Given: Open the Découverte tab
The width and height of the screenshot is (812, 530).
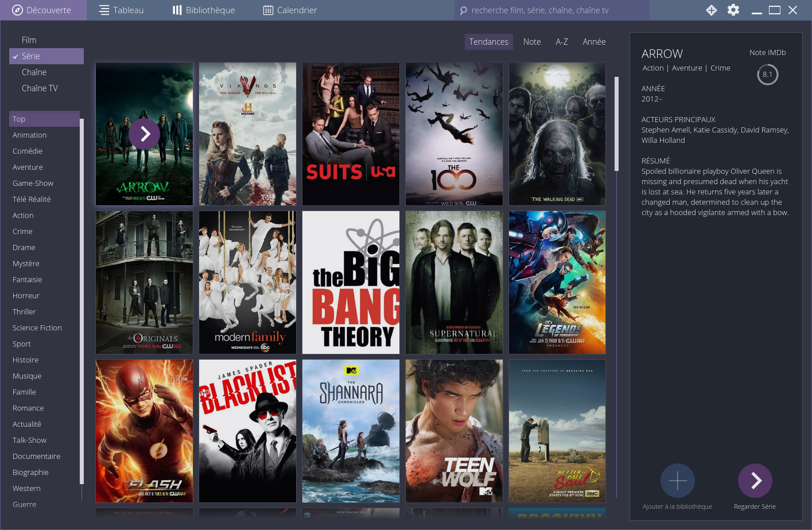Looking at the screenshot, I should point(43,10).
